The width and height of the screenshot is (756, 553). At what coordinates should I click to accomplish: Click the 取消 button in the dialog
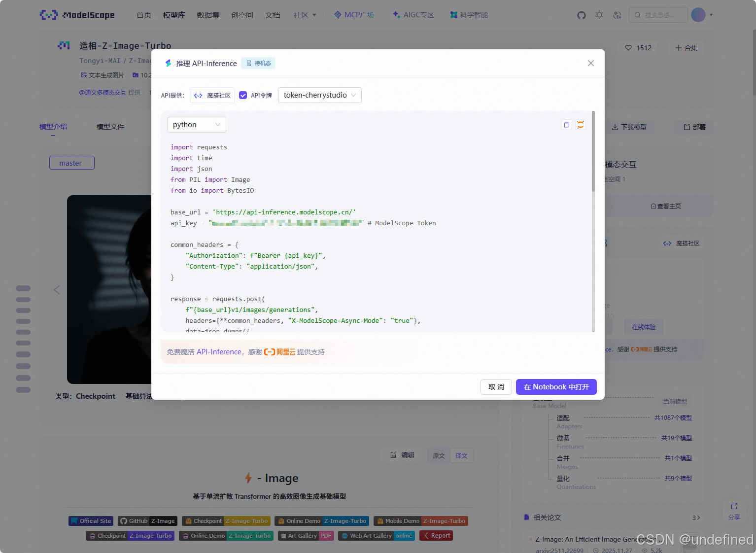(x=496, y=387)
